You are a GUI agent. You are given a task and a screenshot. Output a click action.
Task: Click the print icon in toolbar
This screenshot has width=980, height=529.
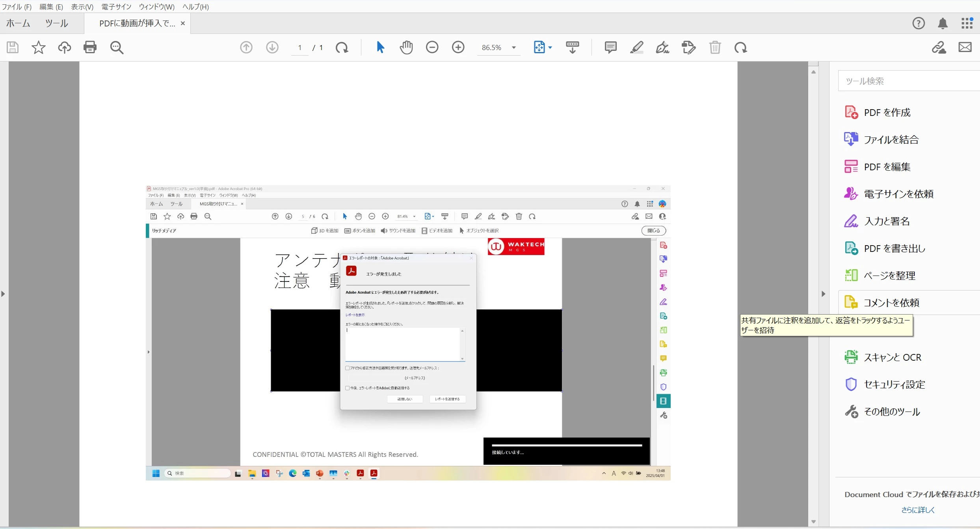(x=90, y=47)
